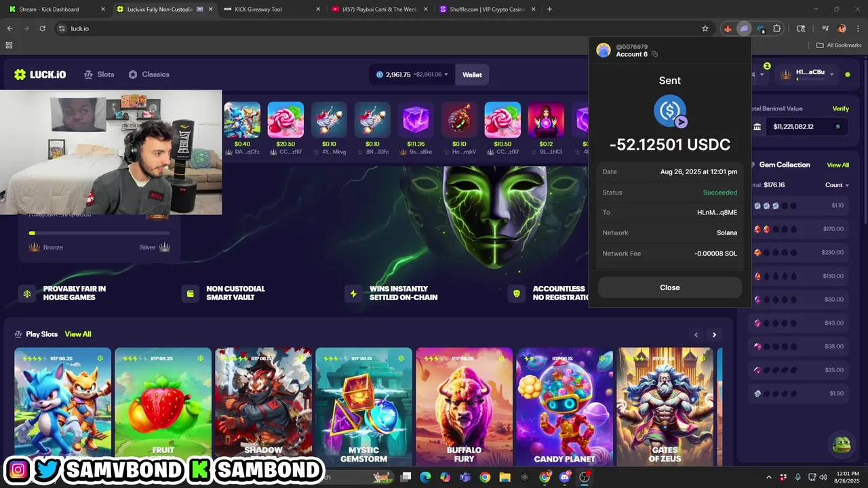
Task: Click the Phantom wallet extension icon
Action: click(x=744, y=28)
